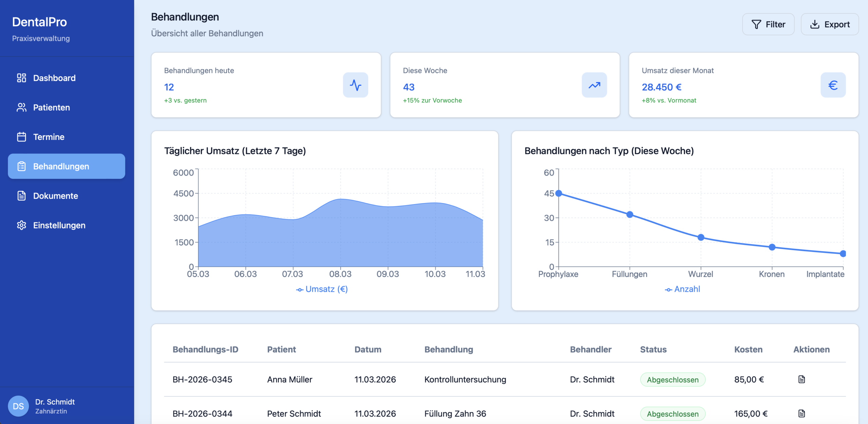Open document icon for treatment BH-2026-0345

pos(802,379)
